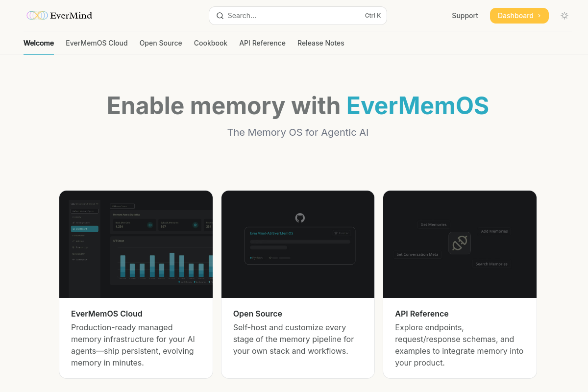The width and height of the screenshot is (588, 392).
Task: Click the EverMemOS helix icon on the API Reference card
Action: pos(460,243)
